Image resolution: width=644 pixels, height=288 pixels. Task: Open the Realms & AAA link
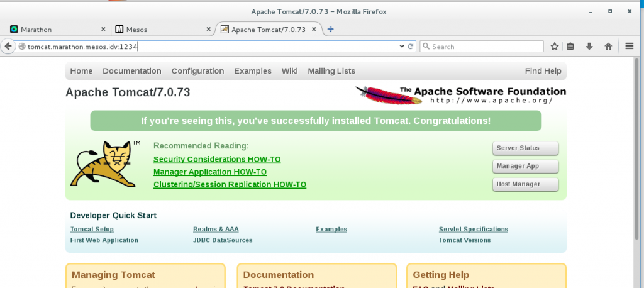point(216,230)
